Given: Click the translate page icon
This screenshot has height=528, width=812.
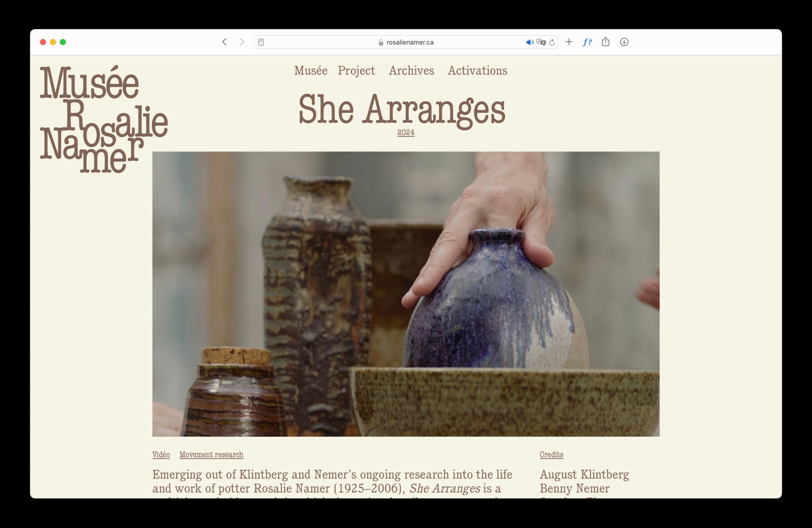Looking at the screenshot, I should (541, 42).
